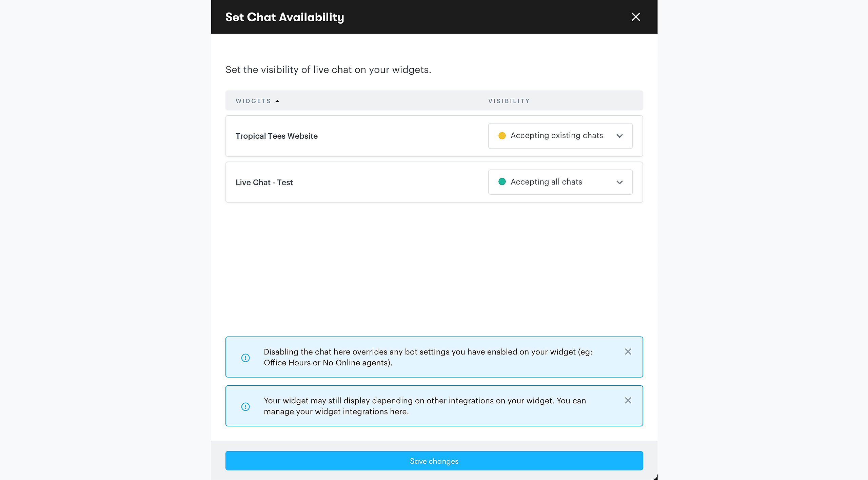Click the visibility description text
This screenshot has height=480, width=868.
pos(328,70)
